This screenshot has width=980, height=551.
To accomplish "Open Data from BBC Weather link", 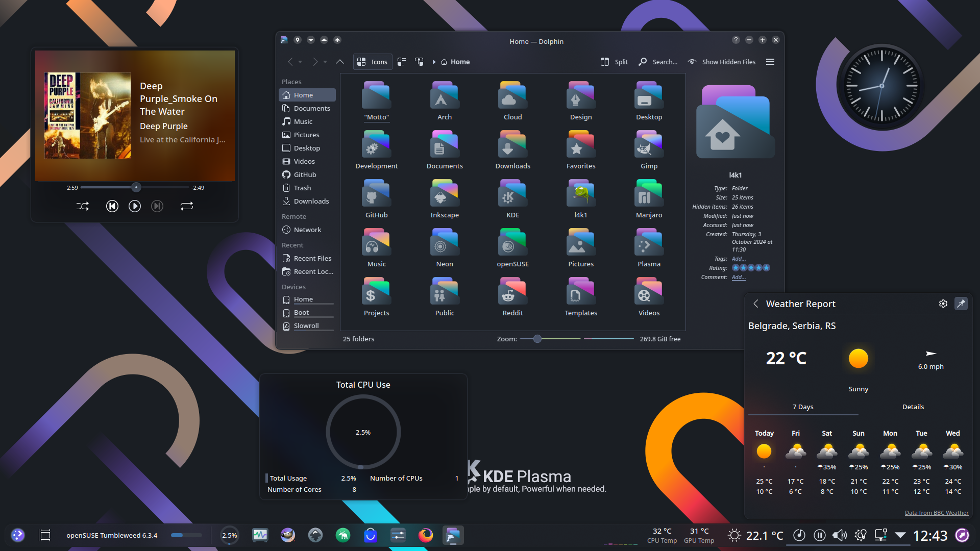I will [936, 513].
